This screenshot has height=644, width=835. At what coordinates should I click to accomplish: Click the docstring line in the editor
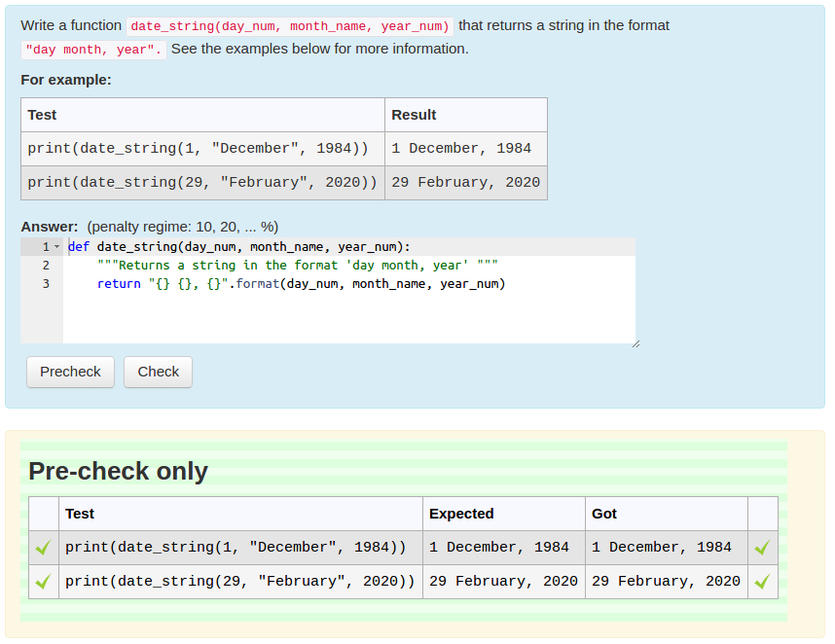click(x=298, y=265)
